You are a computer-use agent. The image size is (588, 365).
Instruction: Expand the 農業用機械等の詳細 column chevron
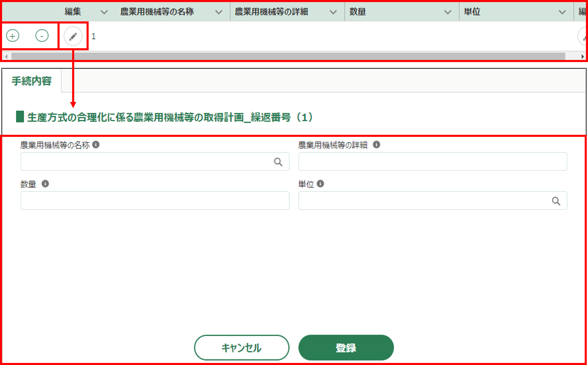pyautogui.click(x=333, y=12)
